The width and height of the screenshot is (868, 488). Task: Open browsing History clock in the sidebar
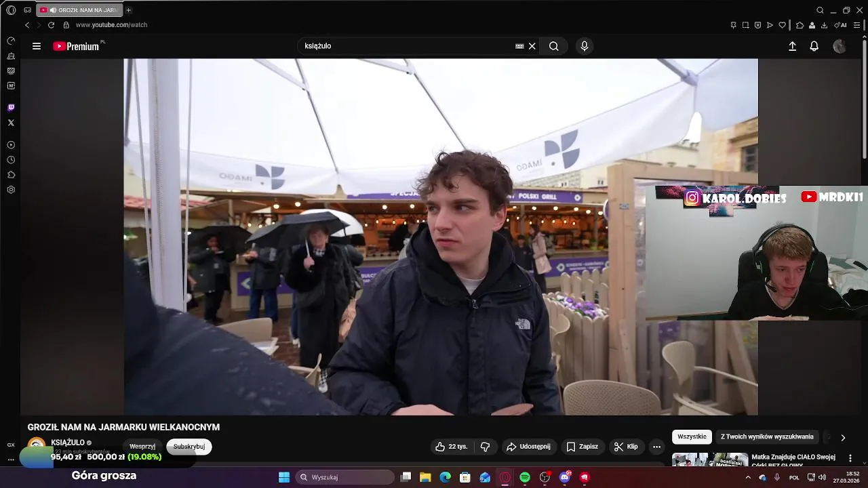(x=11, y=160)
